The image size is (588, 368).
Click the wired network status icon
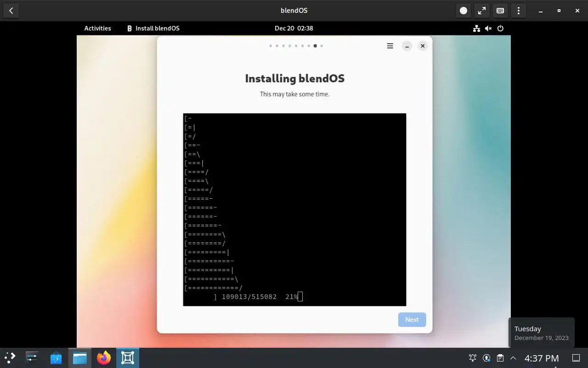476,28
